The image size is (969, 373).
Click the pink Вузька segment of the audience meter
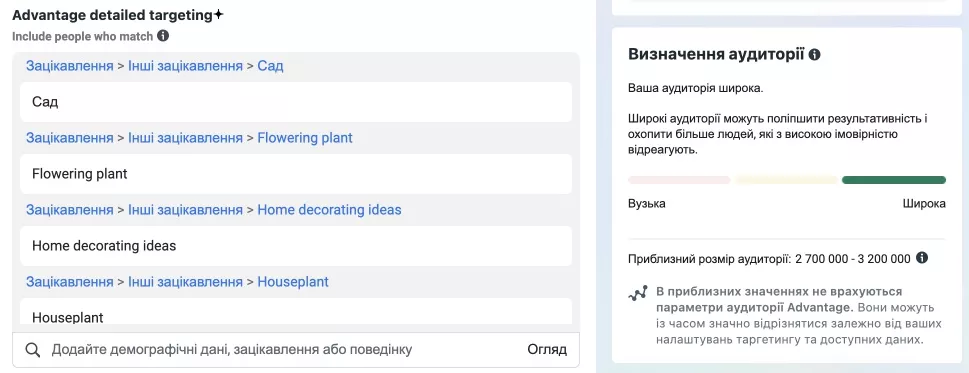(679, 180)
